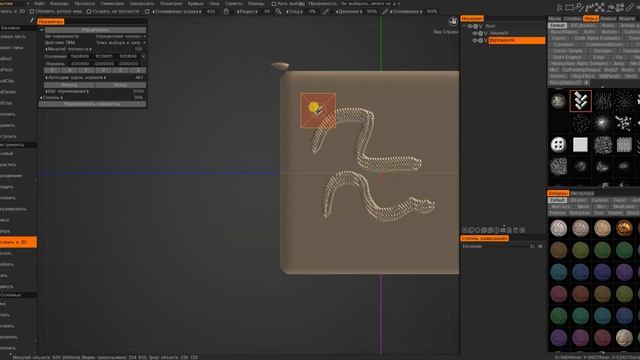
Task: Click the icon between Радиус and Спад
Action: coord(278,11)
